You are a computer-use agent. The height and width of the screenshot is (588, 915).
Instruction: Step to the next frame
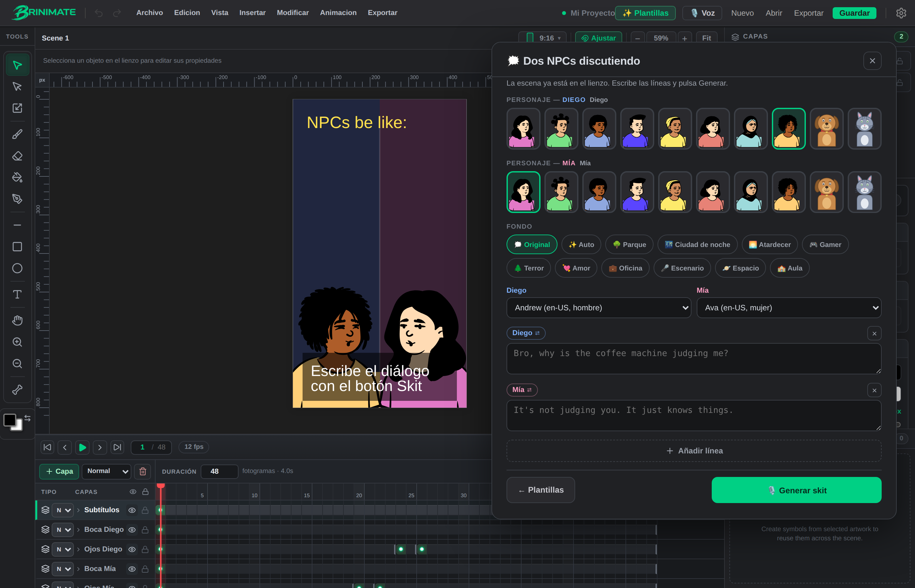(100, 447)
